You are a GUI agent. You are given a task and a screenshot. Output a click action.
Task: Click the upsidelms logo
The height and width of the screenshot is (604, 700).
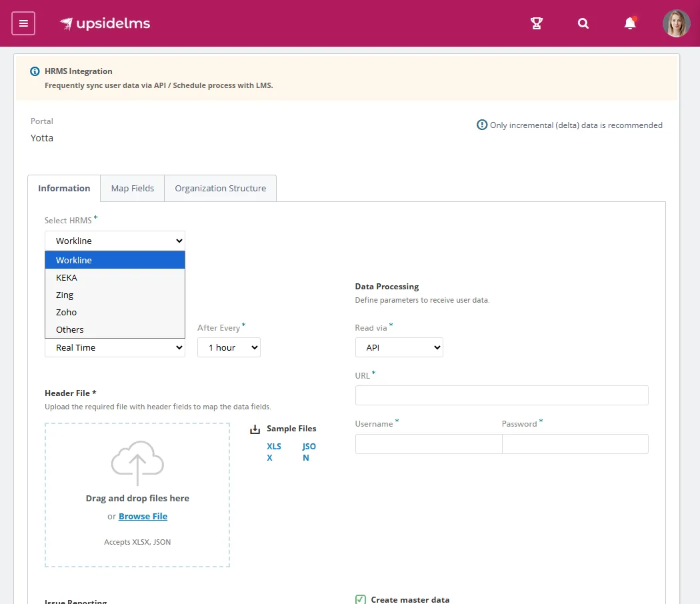(105, 23)
